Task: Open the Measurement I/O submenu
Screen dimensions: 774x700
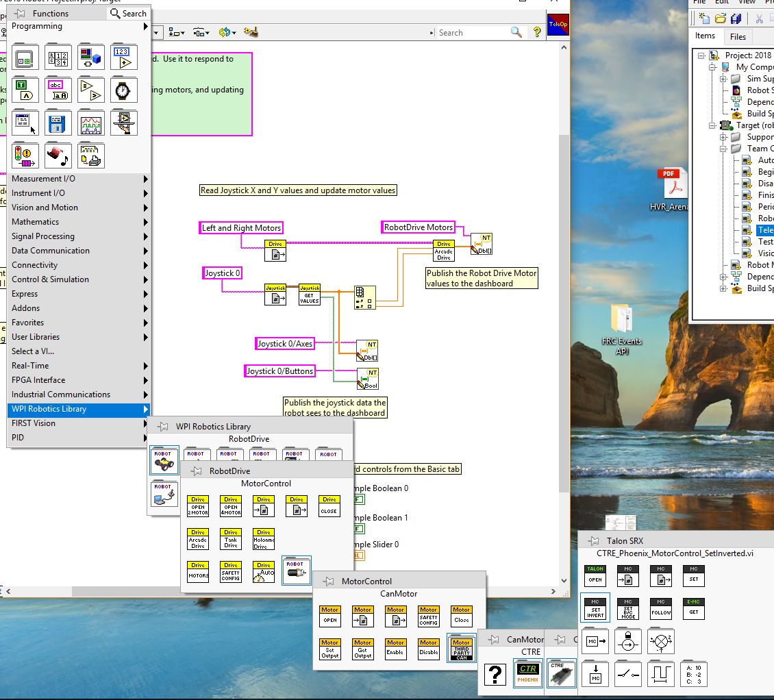Action: (79, 179)
